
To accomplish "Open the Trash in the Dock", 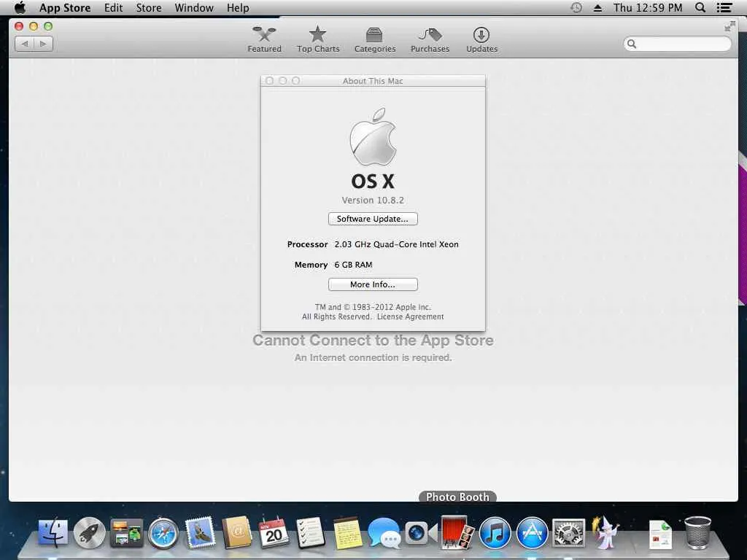I will (697, 533).
